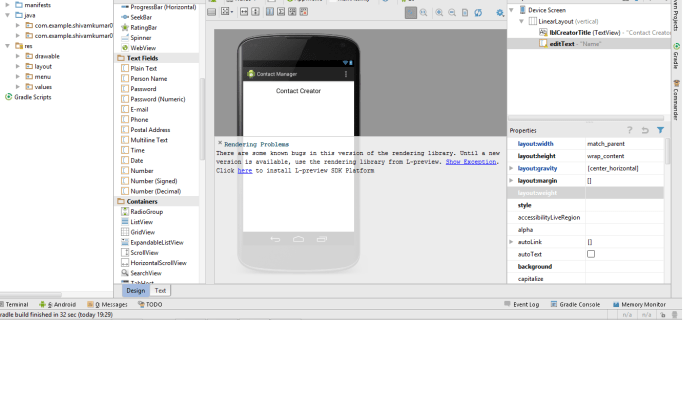This screenshot has height=393, width=700.
Task: Click the overflow menu dots in phone preview
Action: click(x=346, y=74)
